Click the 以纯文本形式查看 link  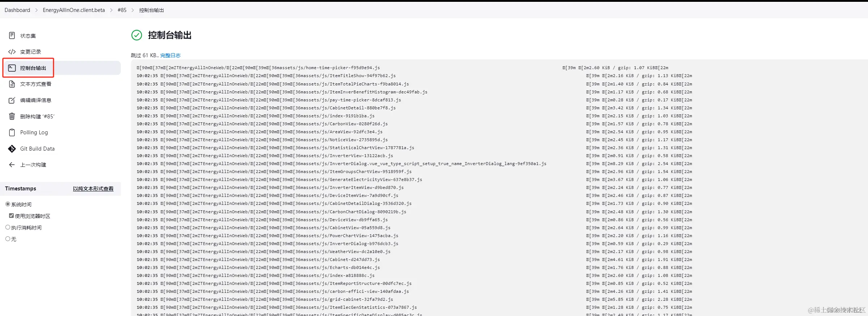click(x=93, y=189)
